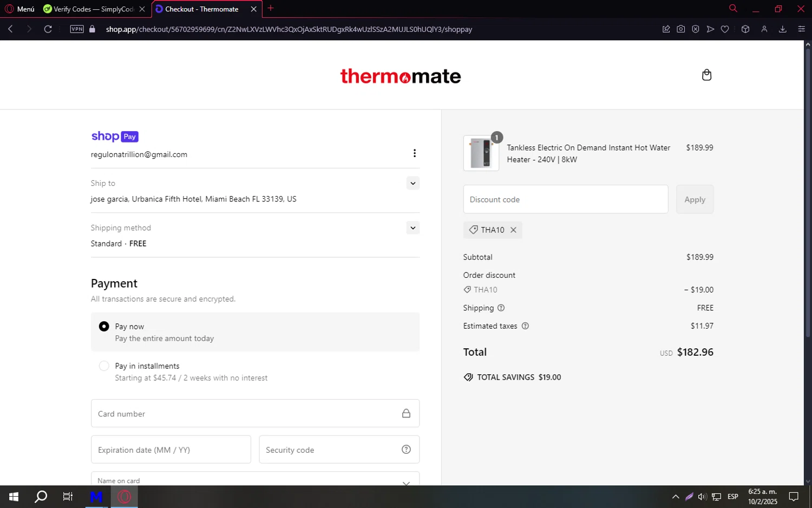
Task: Click the ESP language indicator in tray
Action: coord(733,497)
